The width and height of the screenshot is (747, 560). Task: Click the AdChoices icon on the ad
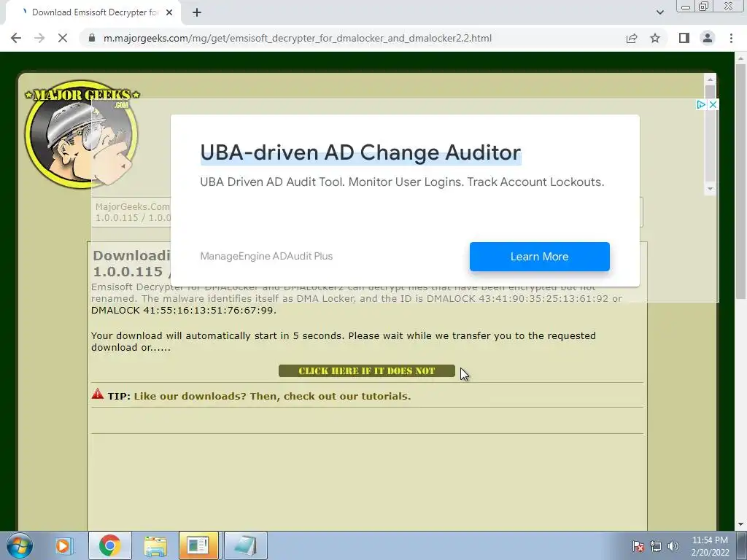coord(701,105)
